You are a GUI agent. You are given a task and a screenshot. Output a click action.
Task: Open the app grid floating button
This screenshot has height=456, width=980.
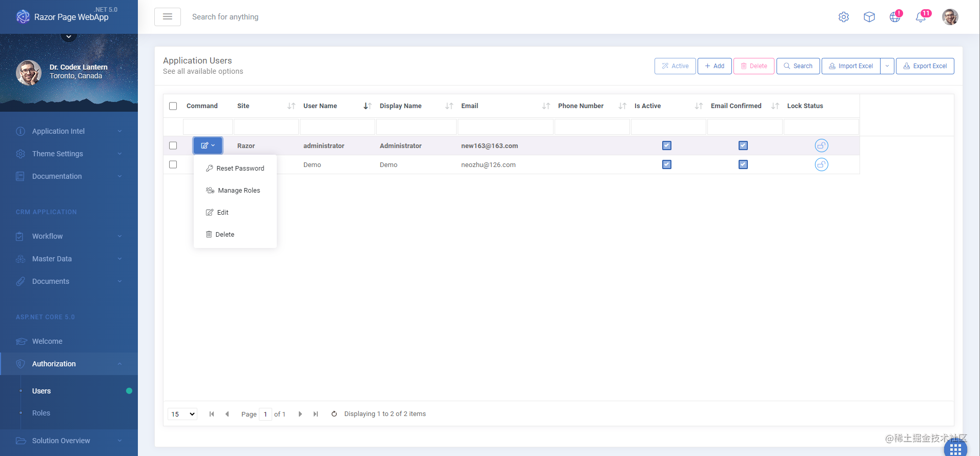(955, 449)
